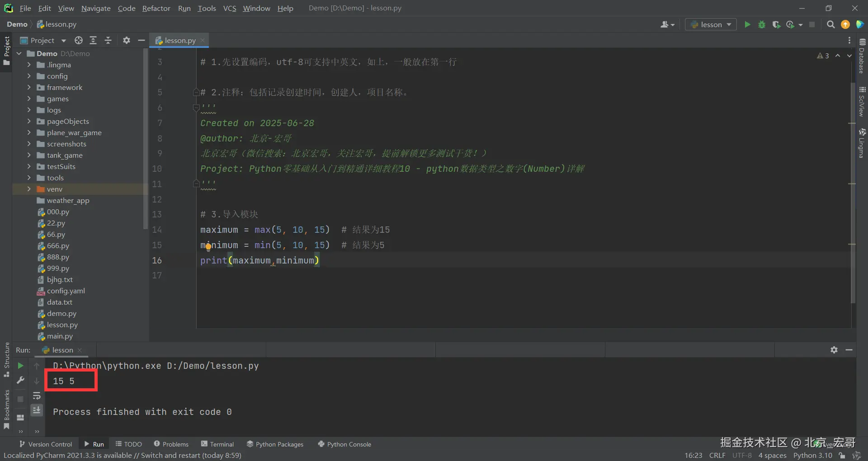Open the Problems tool window
868x461 pixels.
click(171, 444)
